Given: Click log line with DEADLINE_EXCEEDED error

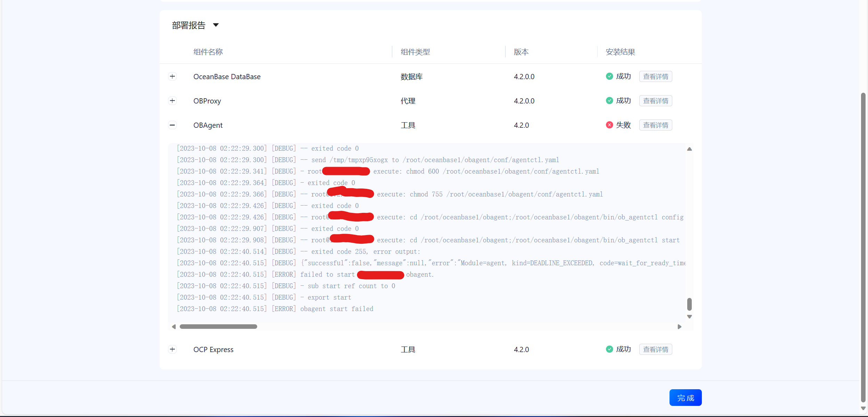Looking at the screenshot, I should pyautogui.click(x=431, y=263).
